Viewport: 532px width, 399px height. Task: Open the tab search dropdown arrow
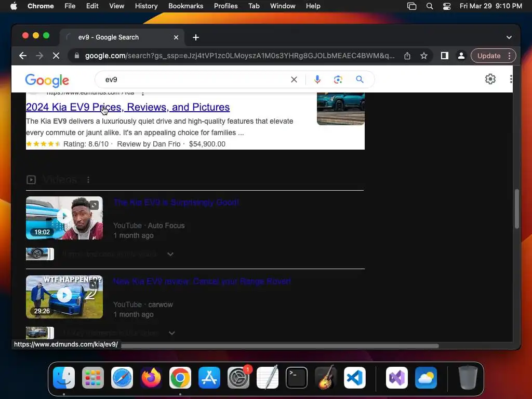point(509,37)
